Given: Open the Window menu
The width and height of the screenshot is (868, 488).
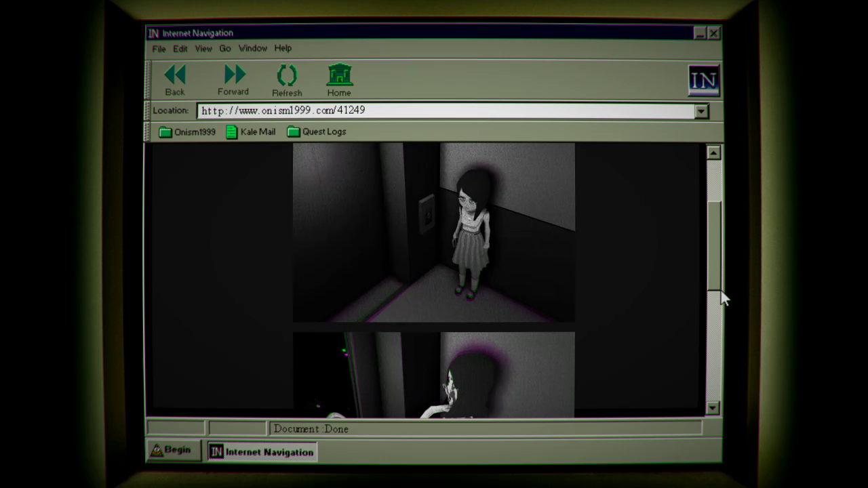Looking at the screenshot, I should 252,48.
